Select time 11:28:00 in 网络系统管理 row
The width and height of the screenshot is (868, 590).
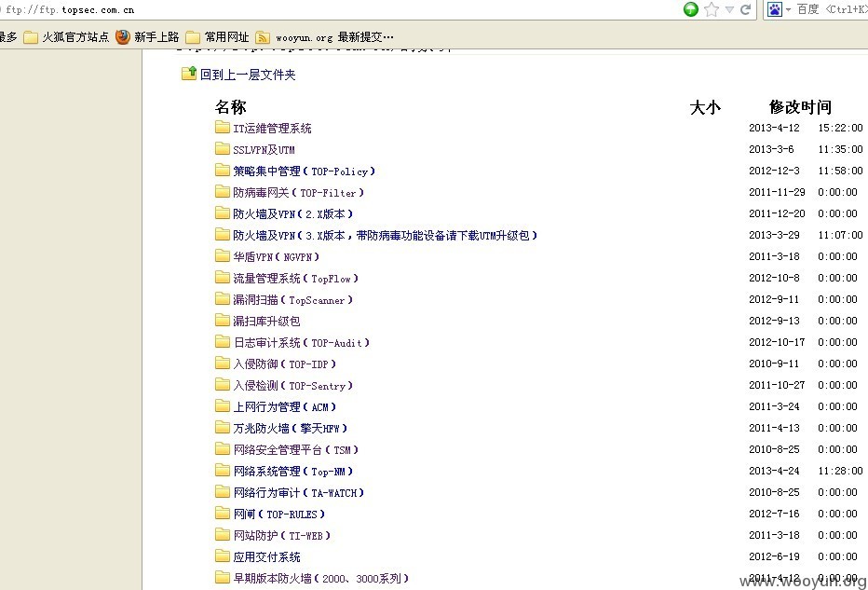(840, 471)
